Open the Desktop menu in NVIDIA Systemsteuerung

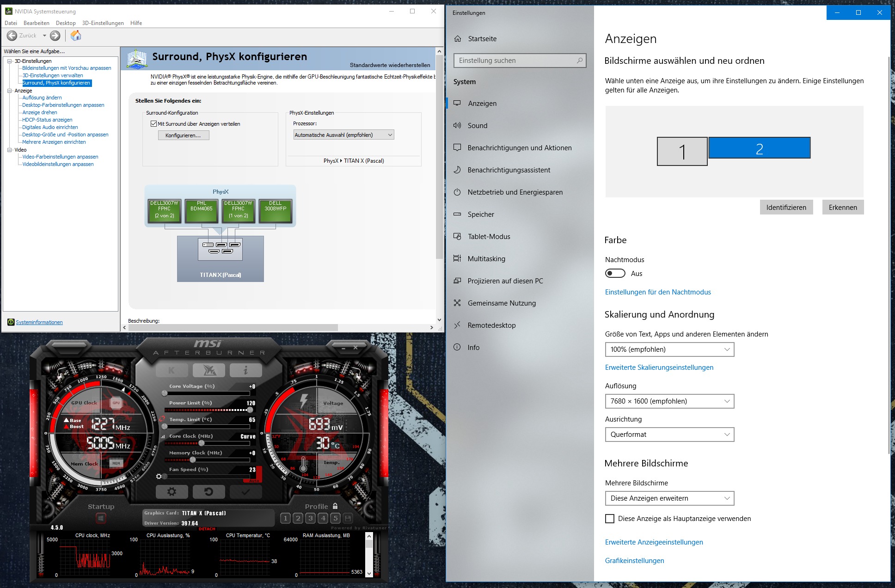click(x=65, y=22)
